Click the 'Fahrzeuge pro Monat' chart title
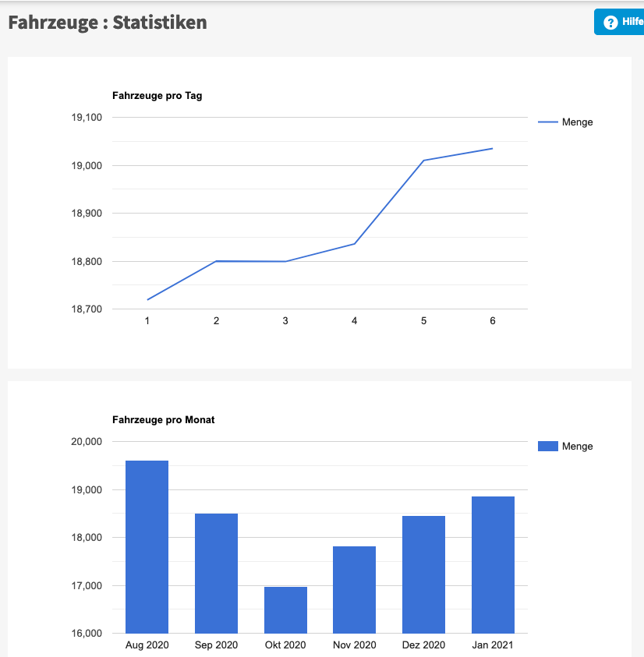644x657 pixels. (x=163, y=420)
